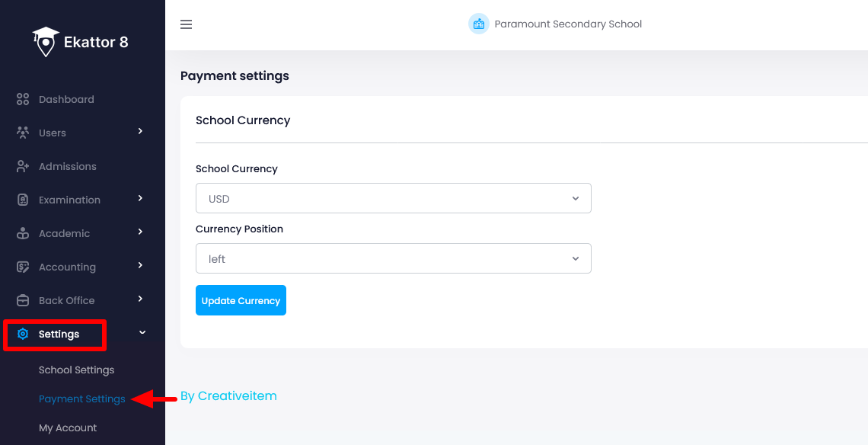Image resolution: width=868 pixels, height=445 pixels.
Task: Collapse the expanded Settings menu chevron
Action: click(140, 333)
